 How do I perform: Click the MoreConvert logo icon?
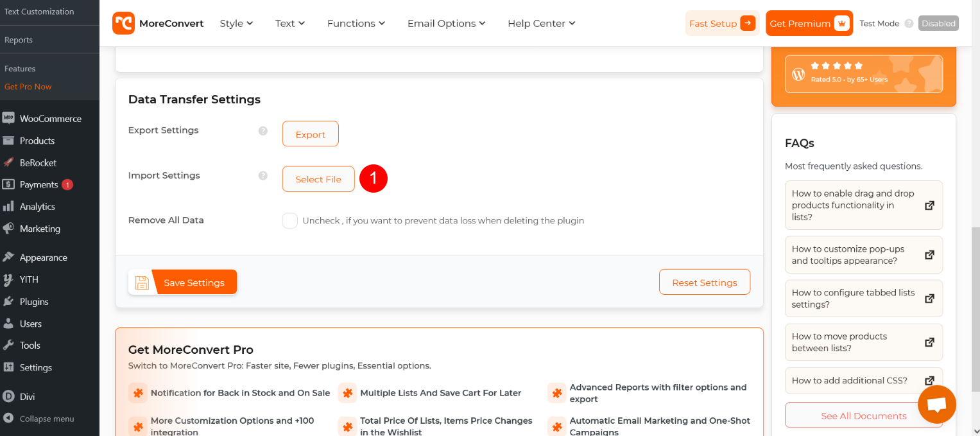(x=123, y=23)
